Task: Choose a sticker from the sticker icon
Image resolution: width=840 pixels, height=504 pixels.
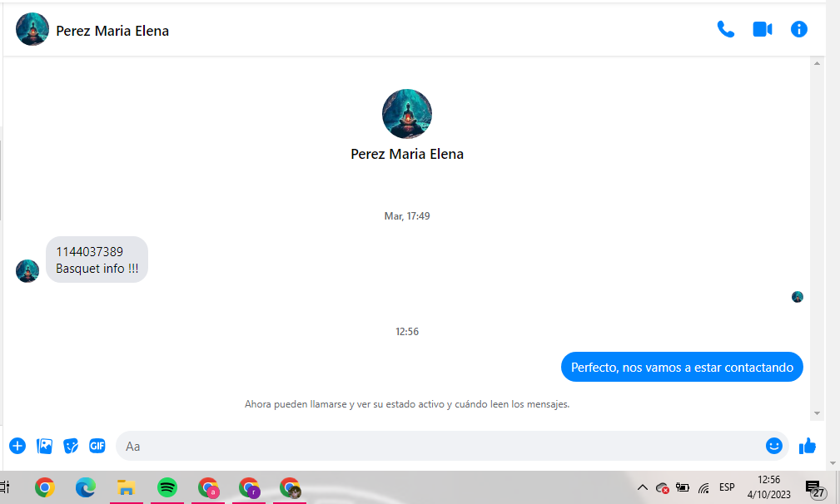Action: click(x=71, y=446)
